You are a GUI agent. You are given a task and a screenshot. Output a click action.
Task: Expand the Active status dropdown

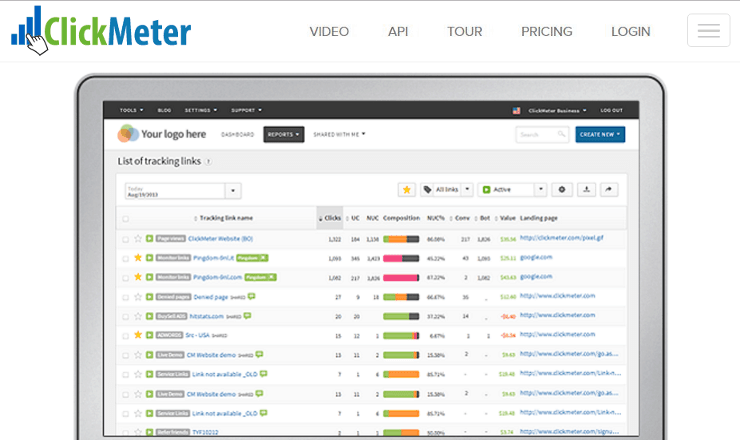point(540,189)
